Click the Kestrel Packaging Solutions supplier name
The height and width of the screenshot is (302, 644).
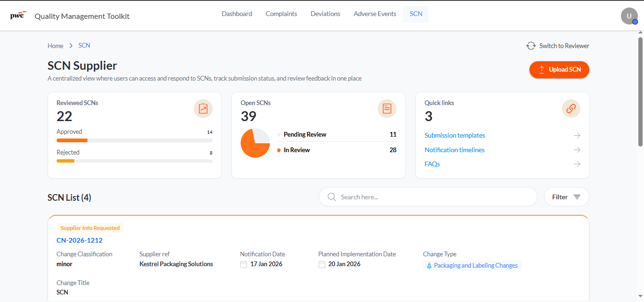[x=176, y=264]
